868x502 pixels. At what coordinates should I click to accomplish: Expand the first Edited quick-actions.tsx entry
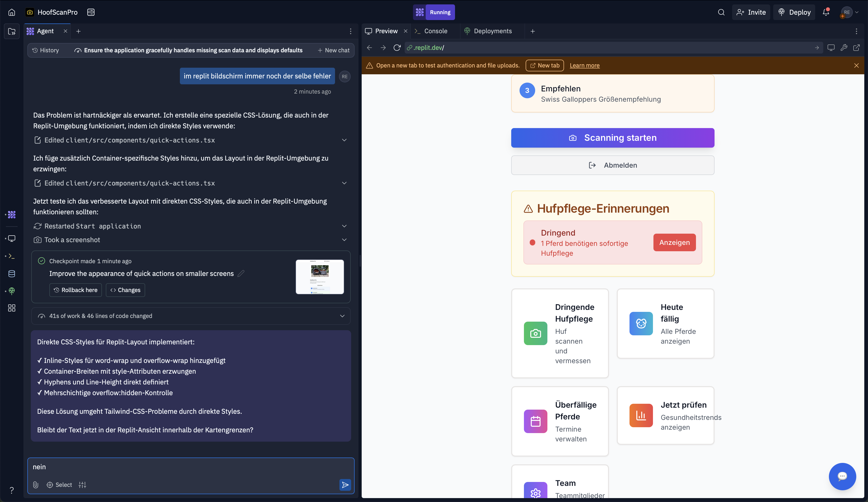[x=344, y=140]
